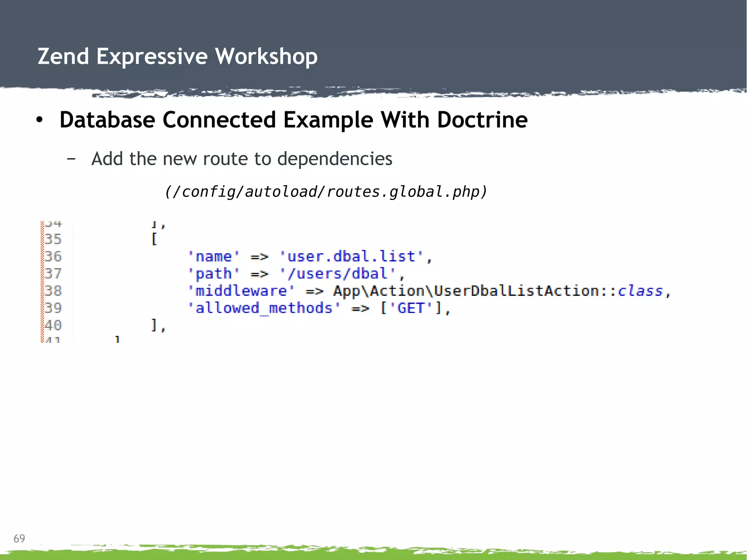Click the 'allowed_methods' array key
The width and height of the screenshot is (747, 560).
(264, 308)
